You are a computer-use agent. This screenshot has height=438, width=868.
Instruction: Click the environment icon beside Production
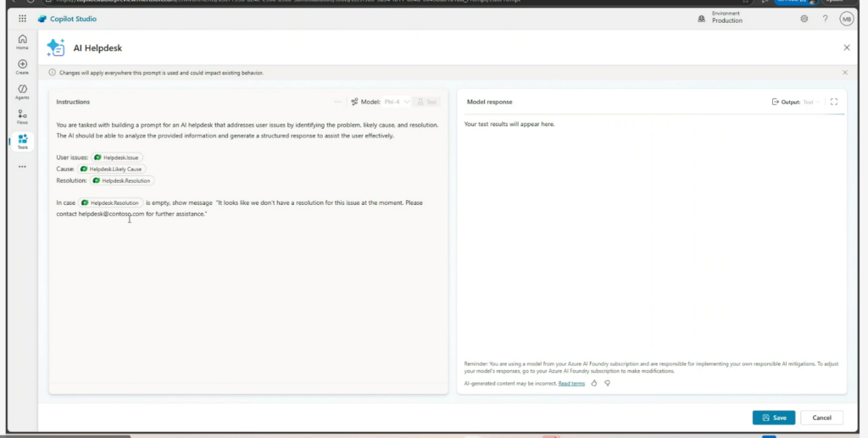point(701,19)
